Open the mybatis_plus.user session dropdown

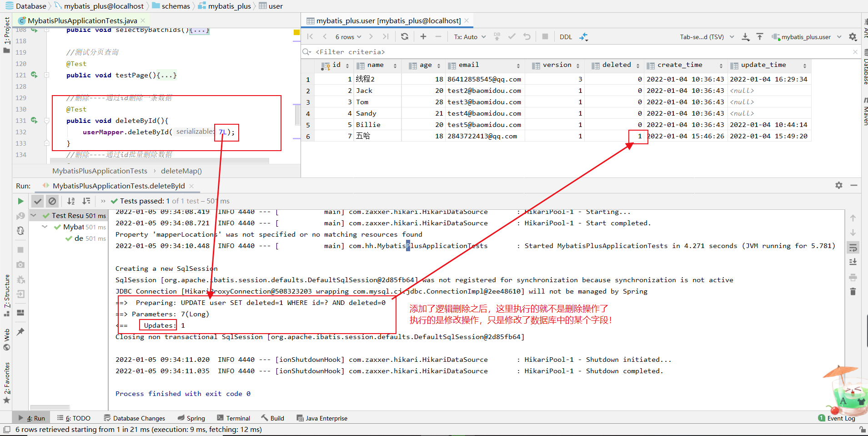[x=807, y=37]
